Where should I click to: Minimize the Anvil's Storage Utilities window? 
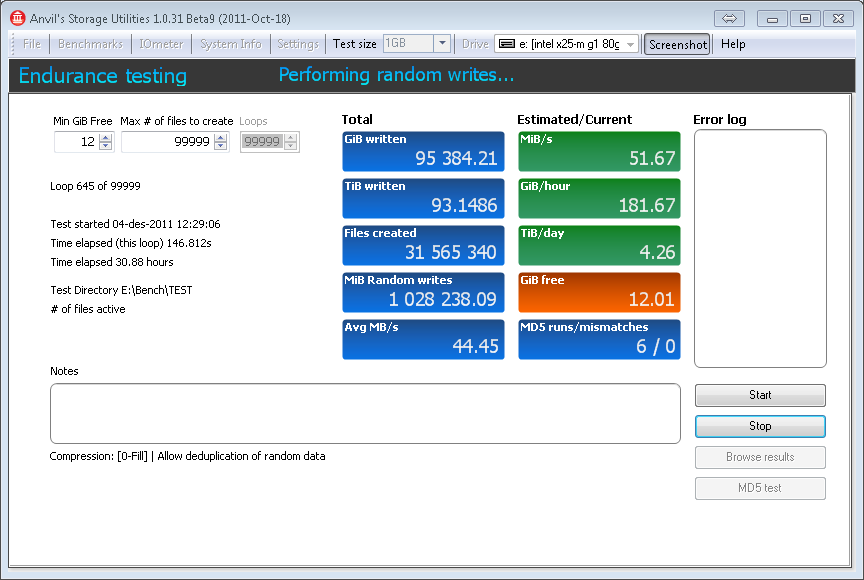coord(772,19)
